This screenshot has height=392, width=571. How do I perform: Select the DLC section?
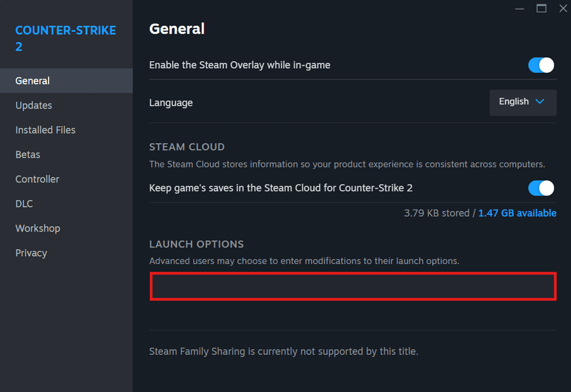[23, 204]
